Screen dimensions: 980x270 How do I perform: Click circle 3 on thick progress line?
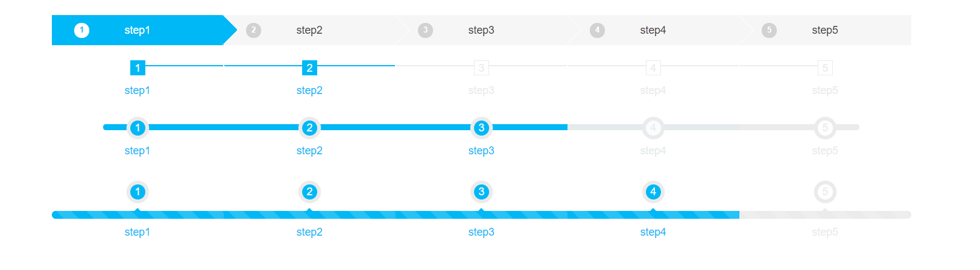point(481,128)
